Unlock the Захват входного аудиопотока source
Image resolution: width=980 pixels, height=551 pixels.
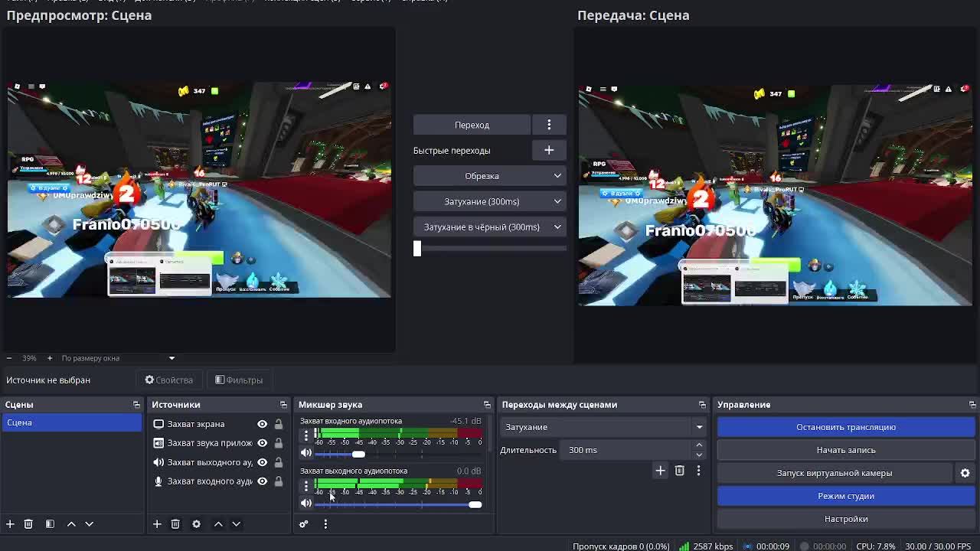click(279, 481)
